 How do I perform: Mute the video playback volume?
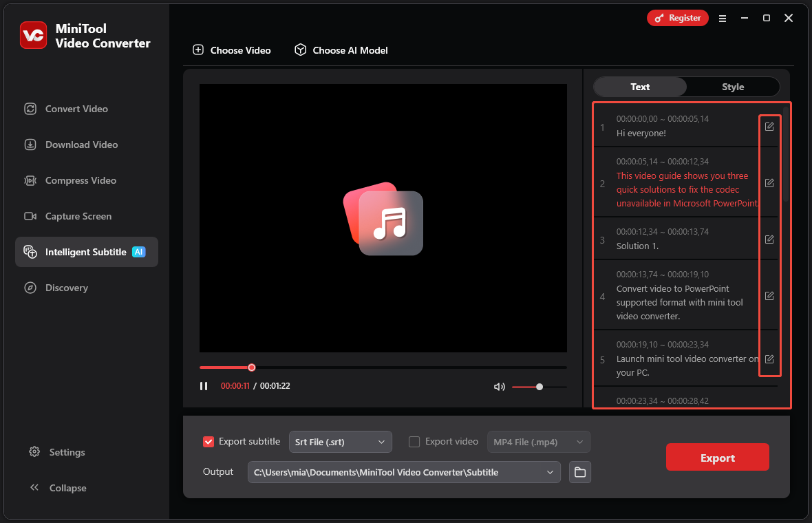coord(499,386)
